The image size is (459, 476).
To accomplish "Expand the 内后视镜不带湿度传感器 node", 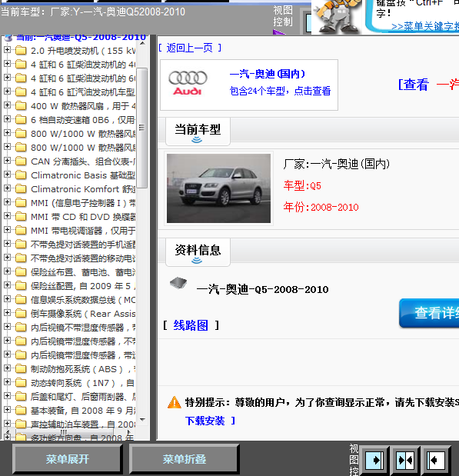I will (x=7, y=327).
